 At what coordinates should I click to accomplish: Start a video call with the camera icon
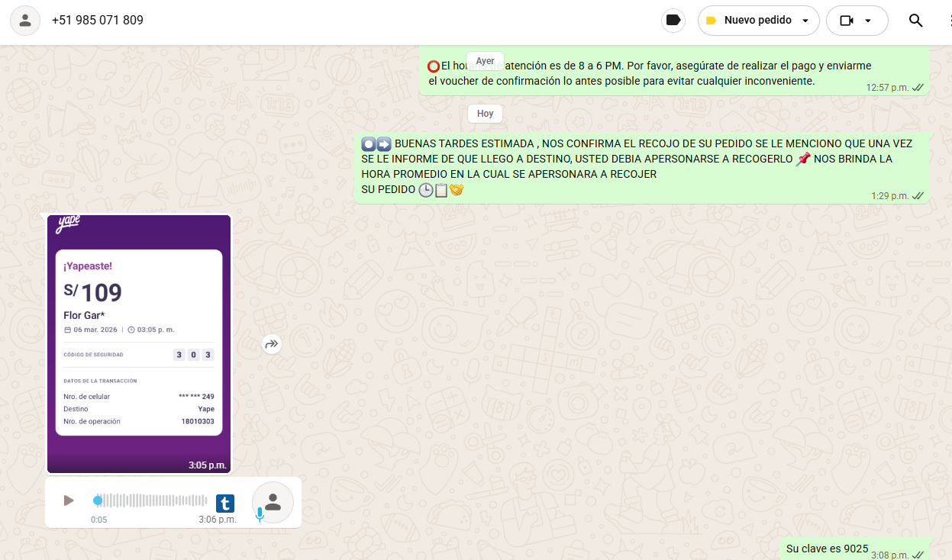846,21
